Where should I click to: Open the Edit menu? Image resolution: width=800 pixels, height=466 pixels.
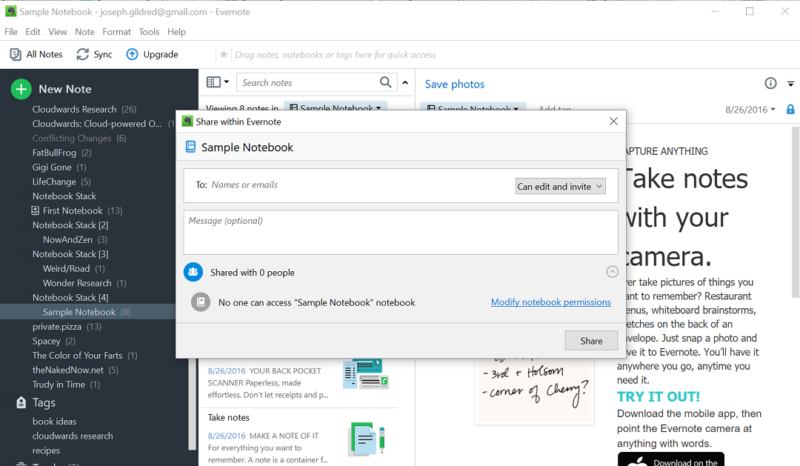click(33, 32)
